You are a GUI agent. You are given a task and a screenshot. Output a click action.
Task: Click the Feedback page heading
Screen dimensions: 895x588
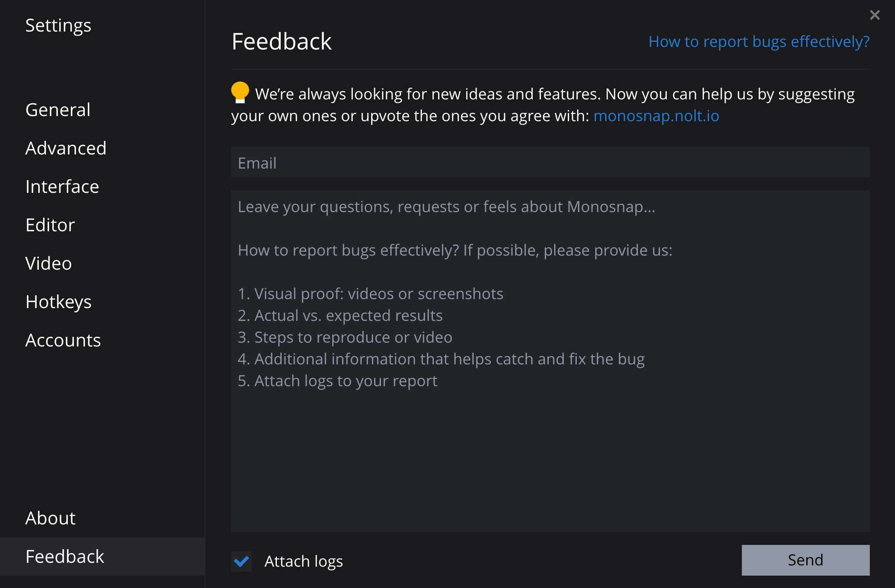[282, 41]
